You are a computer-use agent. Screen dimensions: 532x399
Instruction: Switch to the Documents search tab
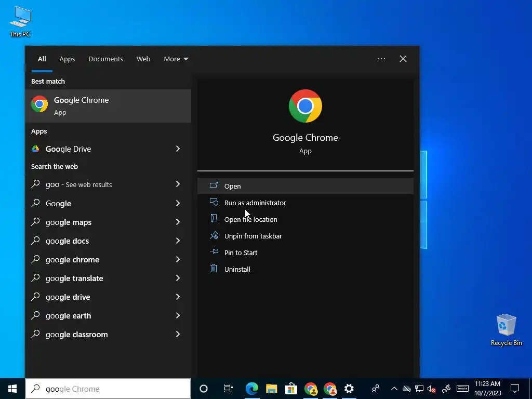tap(105, 59)
